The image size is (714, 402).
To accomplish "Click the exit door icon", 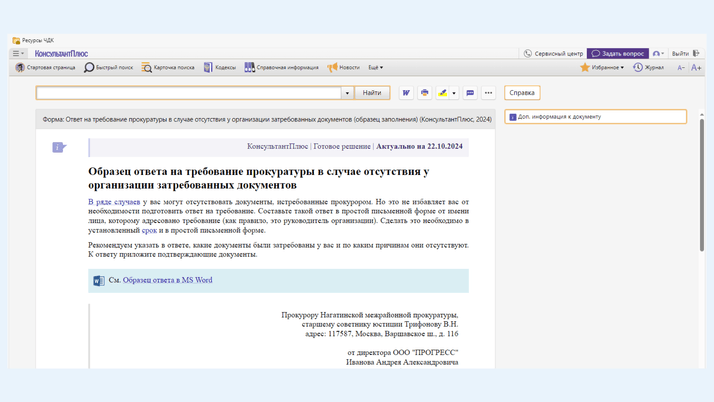I will point(696,54).
